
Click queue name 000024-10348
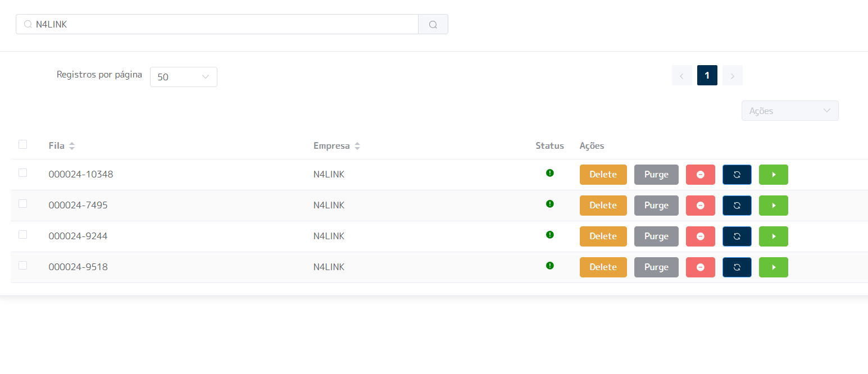(x=81, y=175)
